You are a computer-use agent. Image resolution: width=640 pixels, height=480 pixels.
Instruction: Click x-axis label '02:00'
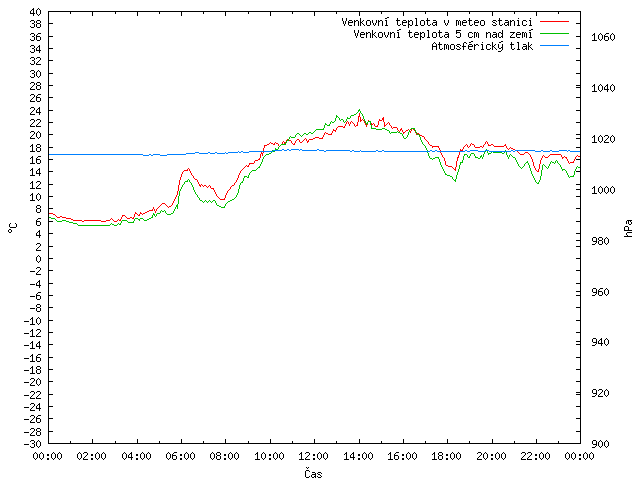point(92,456)
